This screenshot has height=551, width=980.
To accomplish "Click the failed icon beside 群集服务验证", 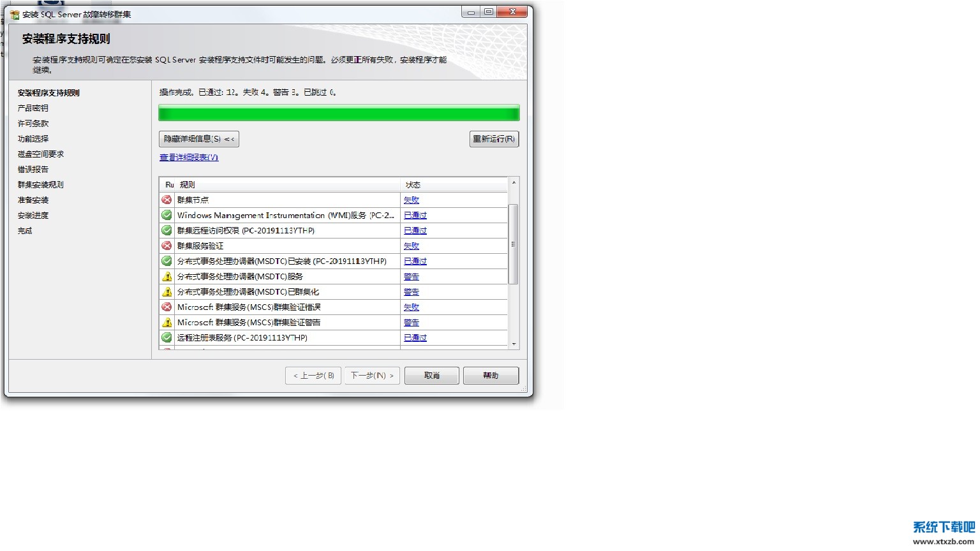I will pos(167,246).
